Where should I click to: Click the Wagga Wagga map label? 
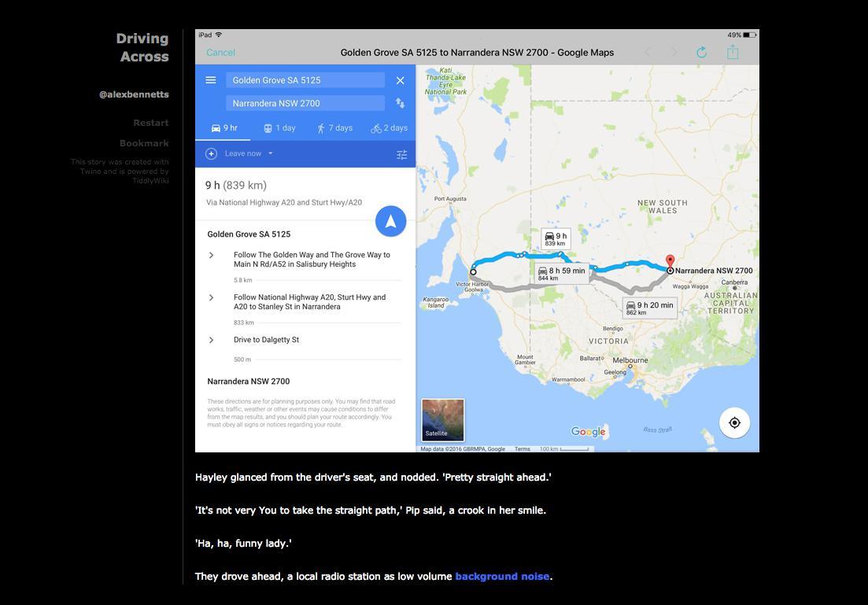[690, 286]
